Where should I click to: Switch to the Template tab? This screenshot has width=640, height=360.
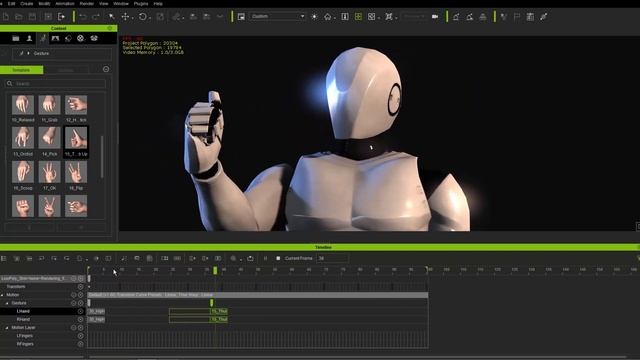click(21, 70)
